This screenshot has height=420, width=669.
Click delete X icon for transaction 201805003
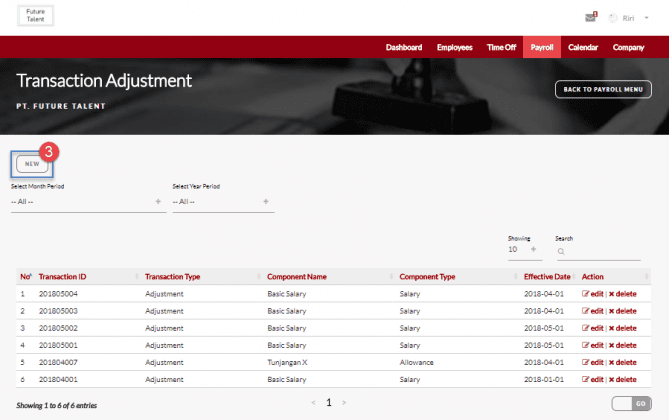[612, 310]
